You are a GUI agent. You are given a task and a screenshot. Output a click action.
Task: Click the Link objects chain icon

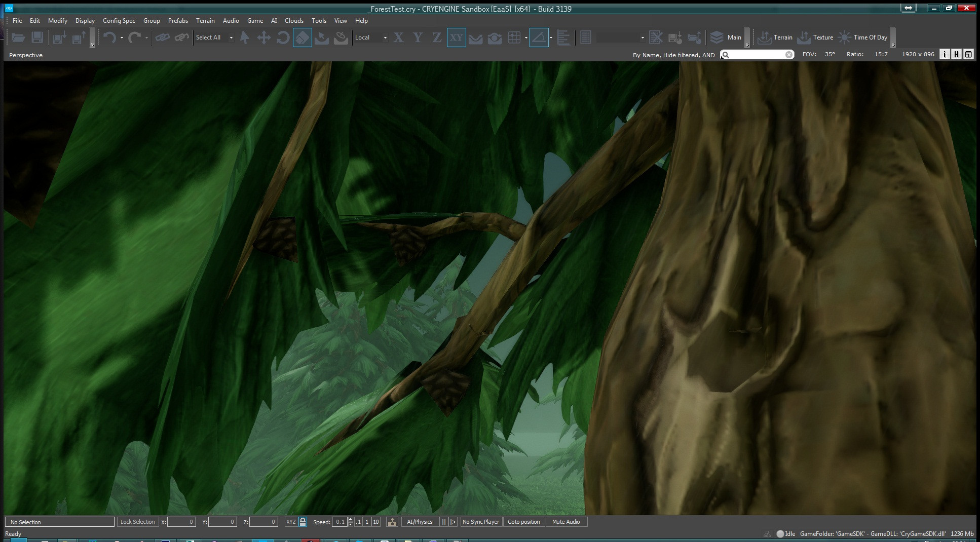(162, 37)
